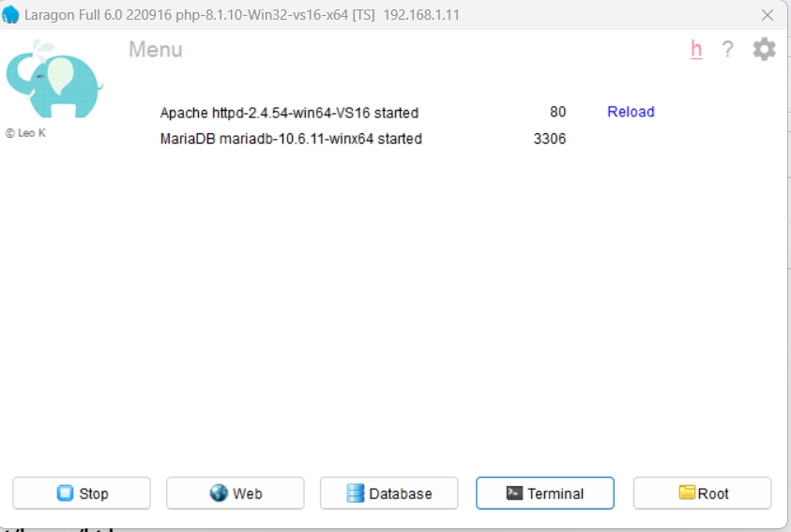
Task: Select Apache httpd-2.4.54 started row
Action: click(x=289, y=113)
